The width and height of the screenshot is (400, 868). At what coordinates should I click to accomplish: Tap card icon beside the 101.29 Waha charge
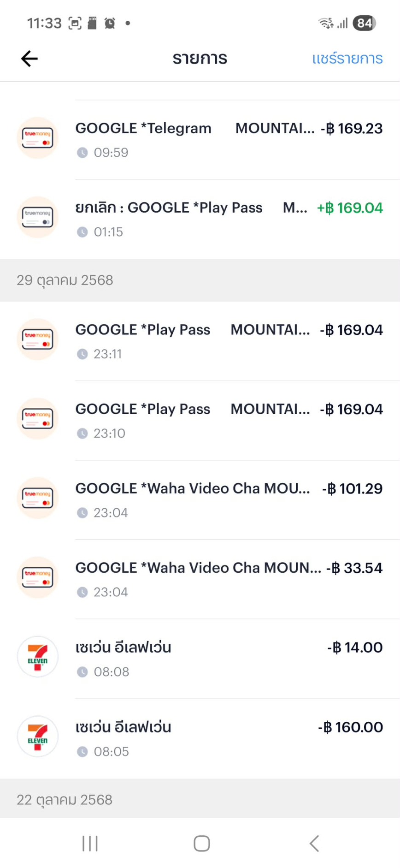coord(37,498)
